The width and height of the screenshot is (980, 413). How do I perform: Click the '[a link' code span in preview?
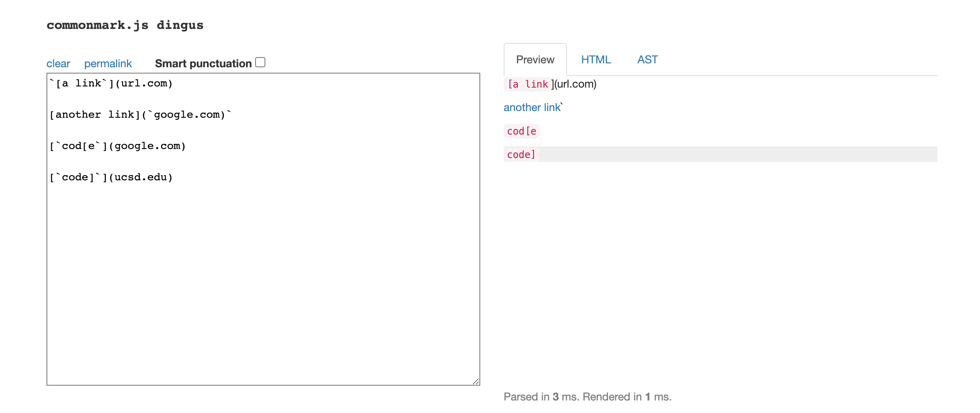[x=528, y=84]
